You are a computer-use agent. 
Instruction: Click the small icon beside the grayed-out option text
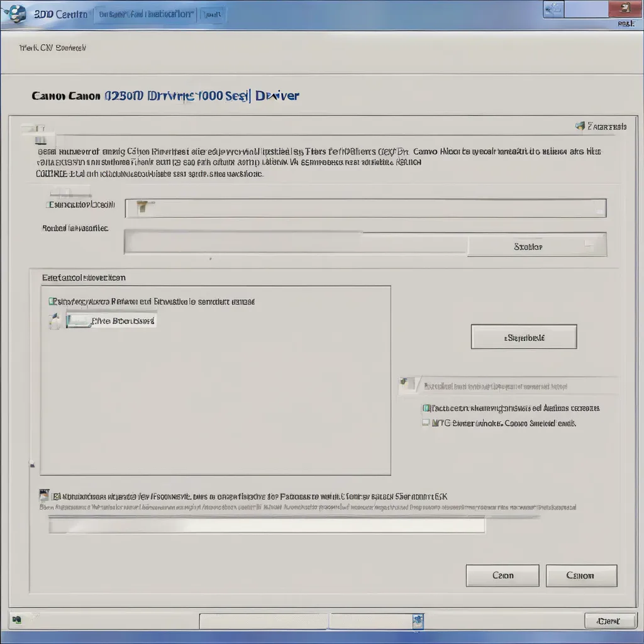407,384
